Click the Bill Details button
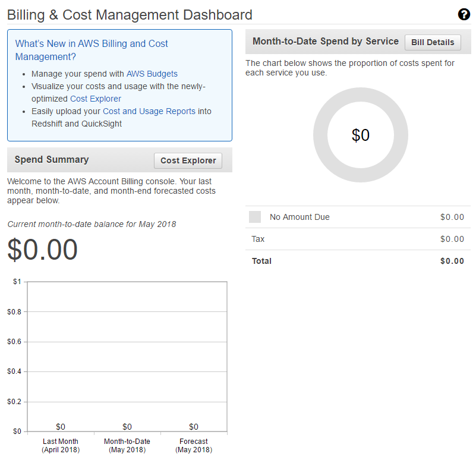This screenshot has height=457, width=476. [x=433, y=42]
